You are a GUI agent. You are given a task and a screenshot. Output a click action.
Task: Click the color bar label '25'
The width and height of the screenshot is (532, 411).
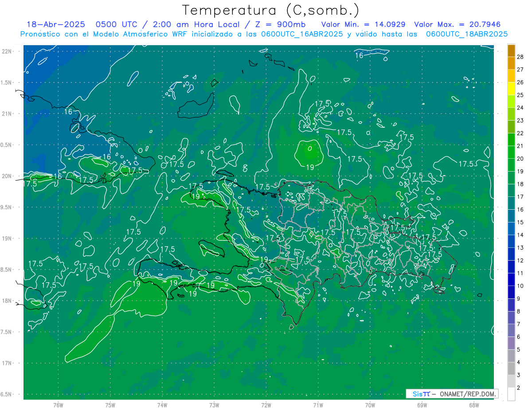(520, 95)
